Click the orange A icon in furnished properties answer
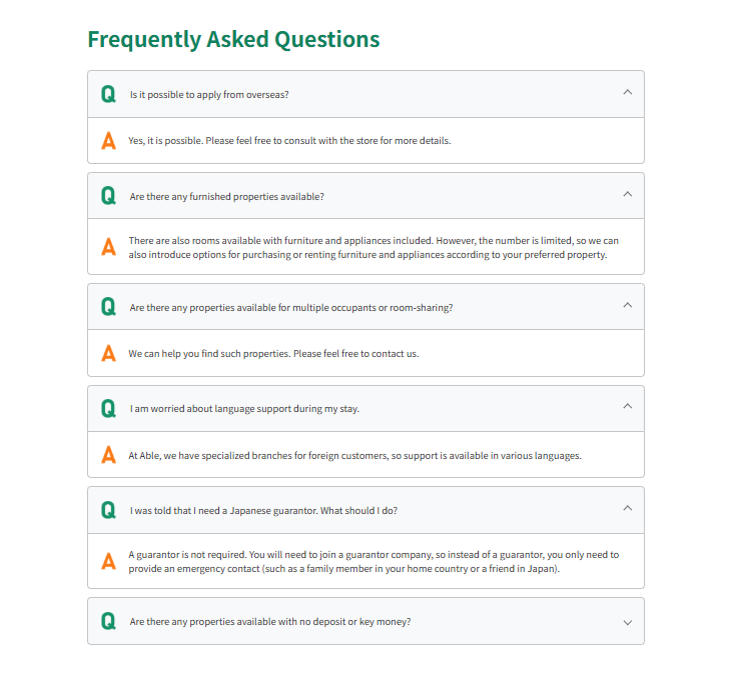 point(108,247)
